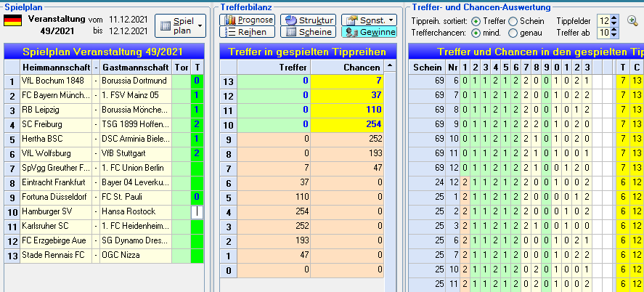Click the German flag icon
This screenshot has width=644, height=292.
(13, 20)
